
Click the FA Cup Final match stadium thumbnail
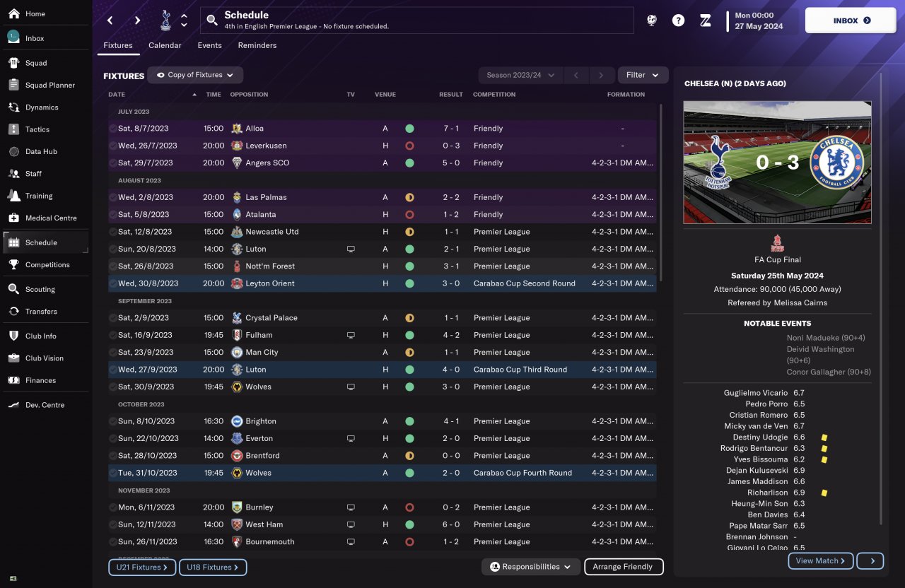click(x=777, y=163)
